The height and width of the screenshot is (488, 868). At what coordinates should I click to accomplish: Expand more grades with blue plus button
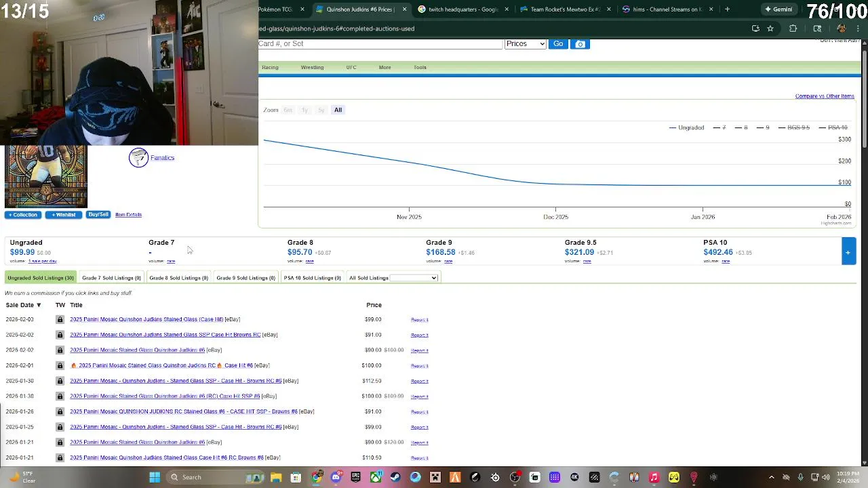848,252
